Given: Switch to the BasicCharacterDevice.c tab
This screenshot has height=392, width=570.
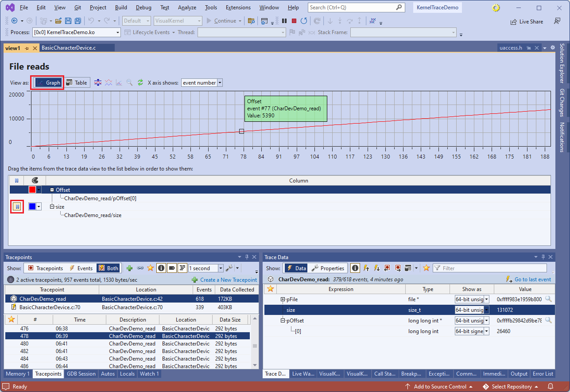Looking at the screenshot, I should pyautogui.click(x=69, y=47).
